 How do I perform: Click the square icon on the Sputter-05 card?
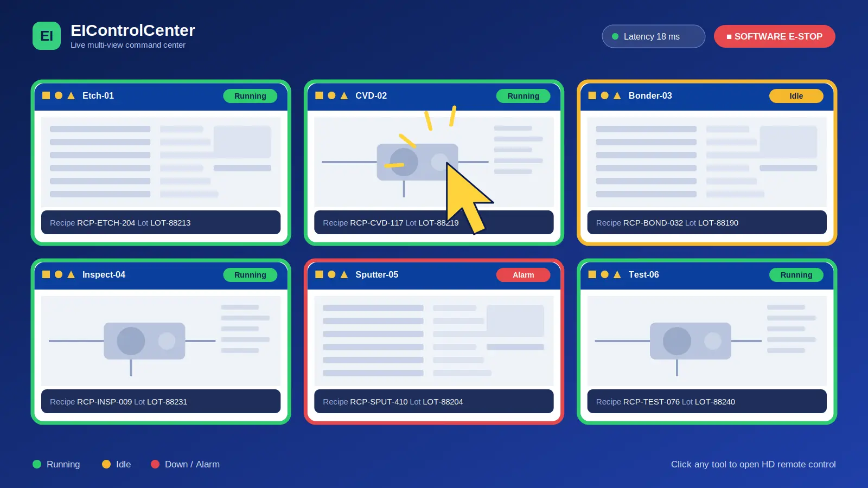pos(319,274)
